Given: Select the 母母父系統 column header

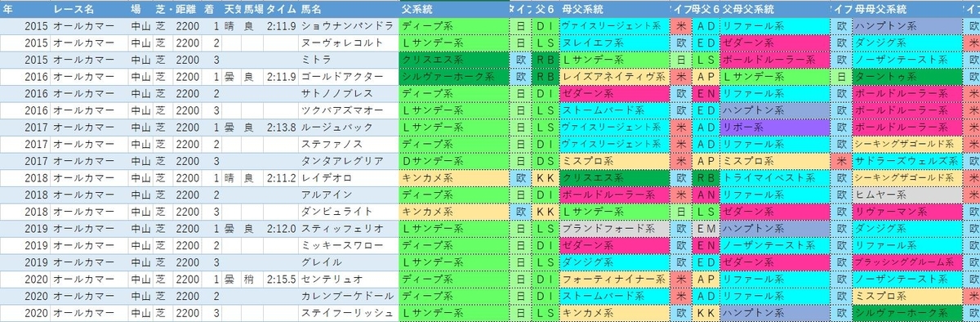Looking at the screenshot, I should (906, 8).
